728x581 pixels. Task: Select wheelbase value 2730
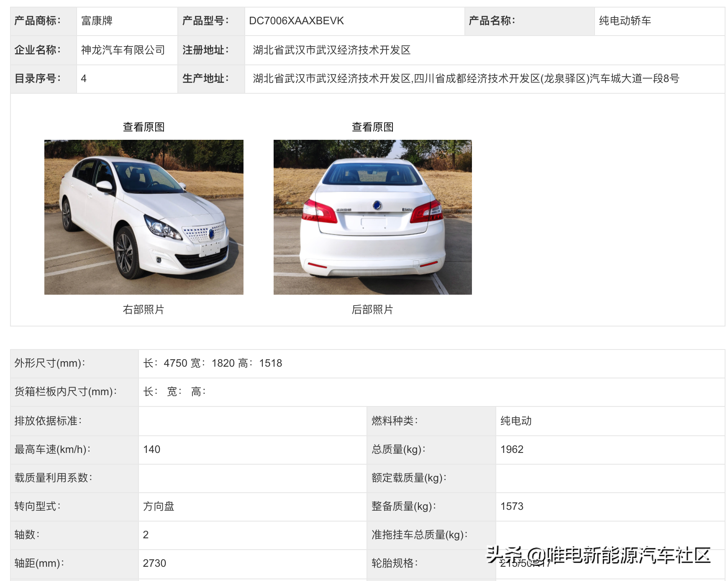pyautogui.click(x=154, y=563)
